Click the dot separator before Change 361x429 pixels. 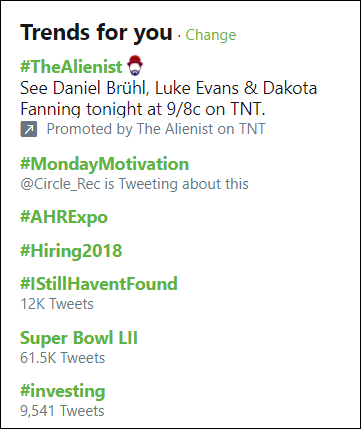point(179,36)
